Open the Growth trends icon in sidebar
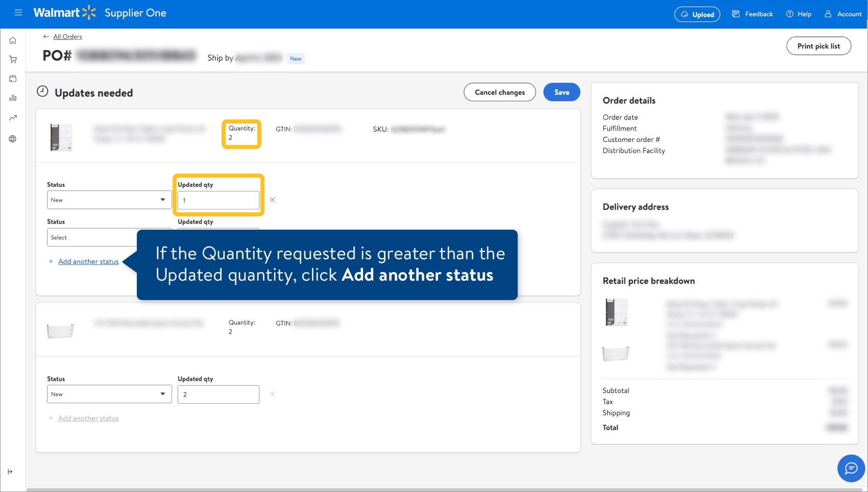 [x=12, y=117]
